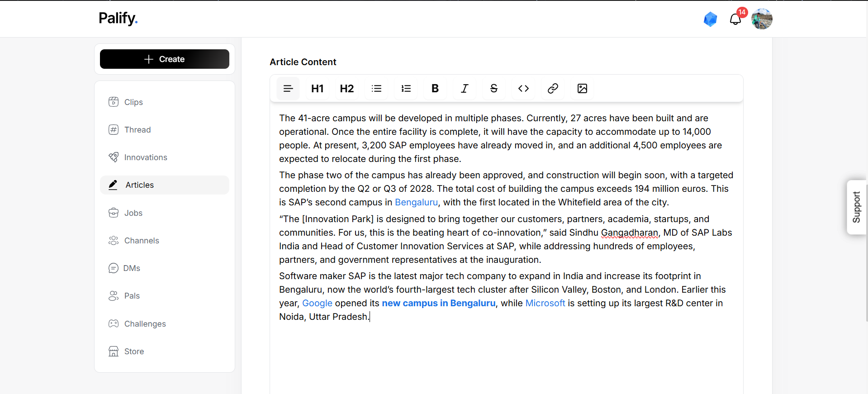
Task: Place cursor after 'Noida, Uttar Pradesh.'
Action: tap(370, 317)
